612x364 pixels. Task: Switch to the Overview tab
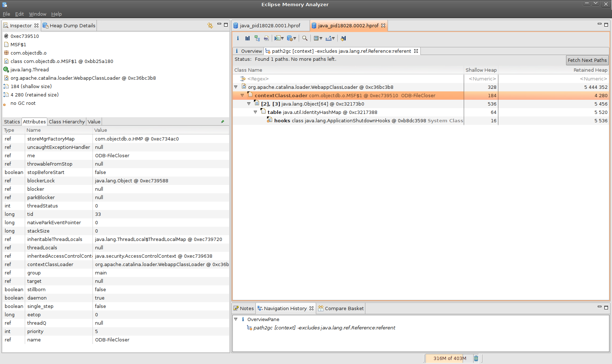(x=249, y=51)
